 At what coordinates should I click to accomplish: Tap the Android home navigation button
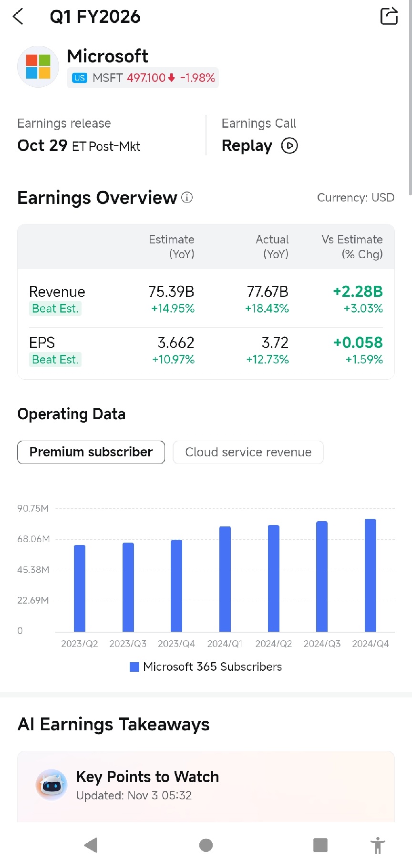pos(206,845)
